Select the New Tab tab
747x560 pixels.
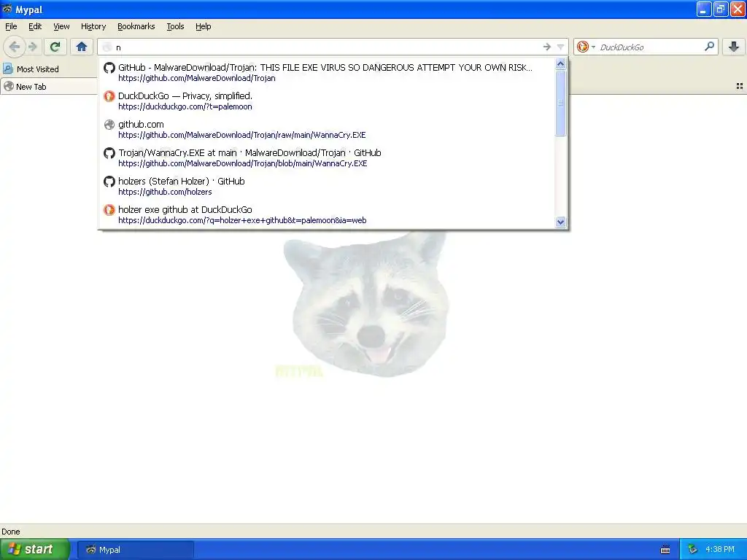point(47,87)
